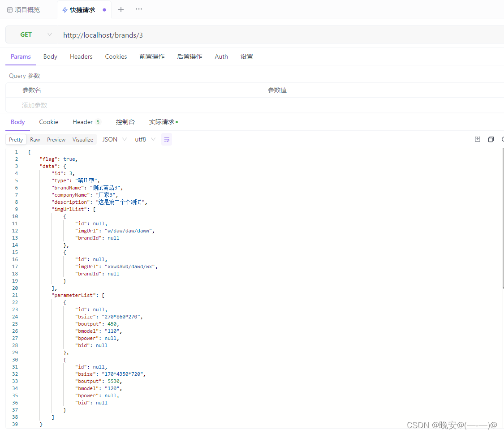504x434 pixels.
Task: Click the plus icon to add a new tab
Action: pos(121,9)
